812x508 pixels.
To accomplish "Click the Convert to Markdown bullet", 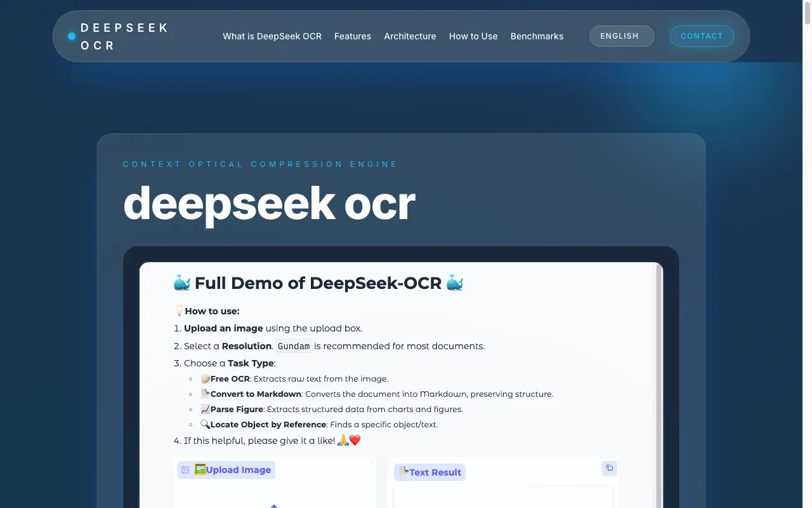I will pyautogui.click(x=377, y=394).
